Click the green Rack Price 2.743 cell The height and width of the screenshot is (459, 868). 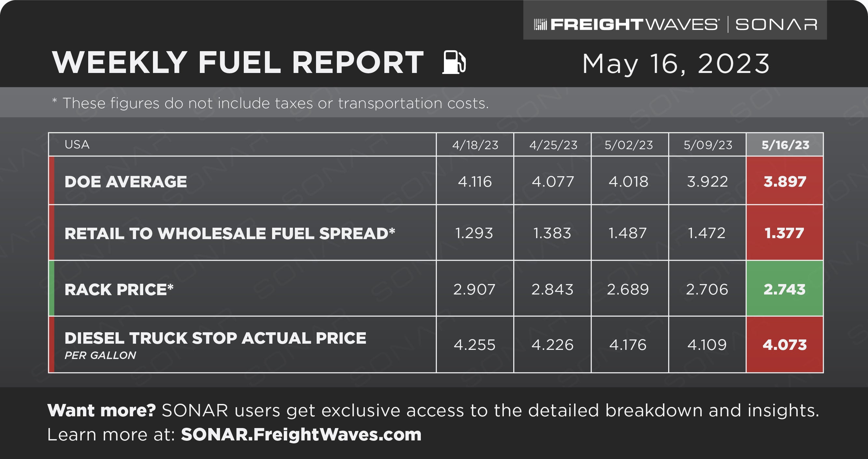785,288
